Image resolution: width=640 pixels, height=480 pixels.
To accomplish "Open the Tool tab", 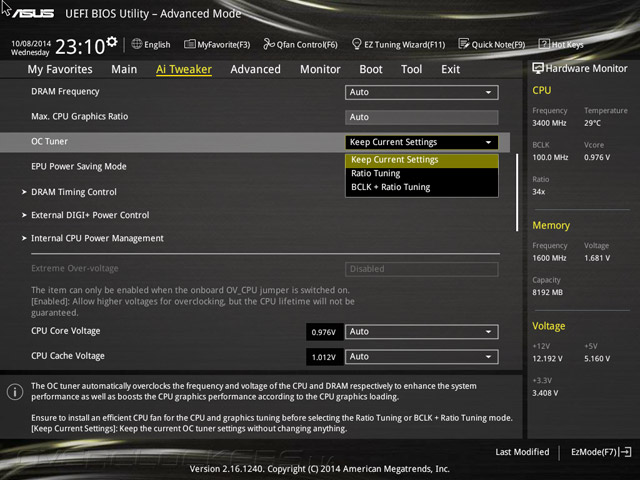I will click(411, 69).
